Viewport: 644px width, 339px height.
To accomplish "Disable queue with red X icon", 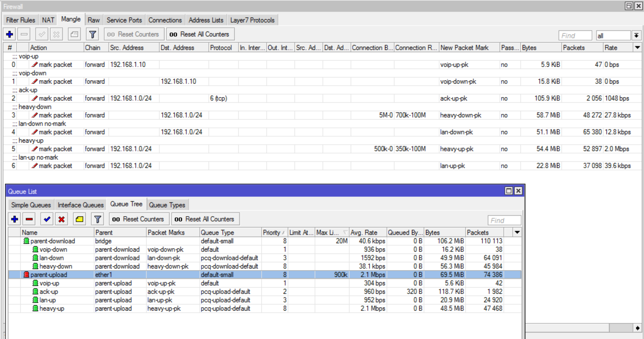I will pos(61,219).
